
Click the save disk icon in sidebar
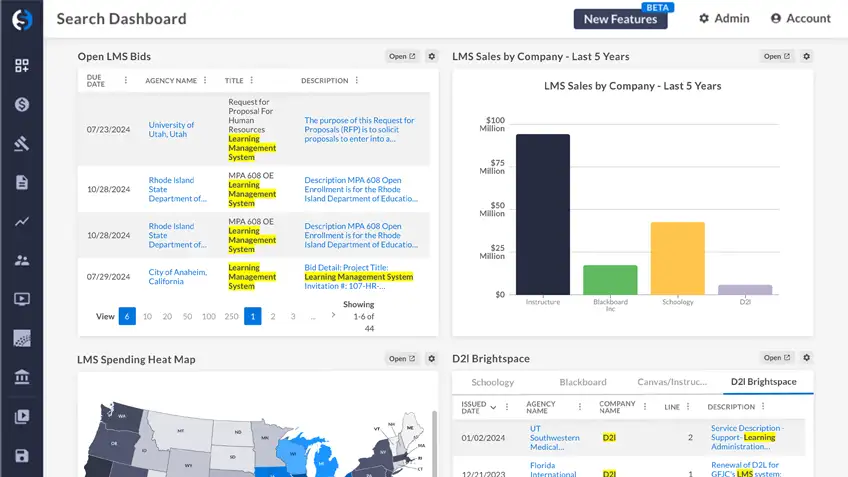pos(21,456)
